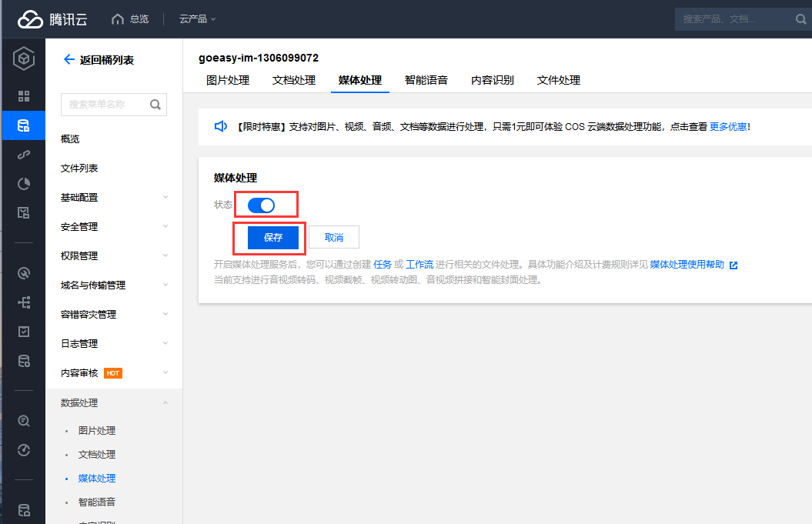Image resolution: width=812 pixels, height=524 pixels.
Task: Click the external link icon after 媒体处理使用帮助
Action: (733, 265)
